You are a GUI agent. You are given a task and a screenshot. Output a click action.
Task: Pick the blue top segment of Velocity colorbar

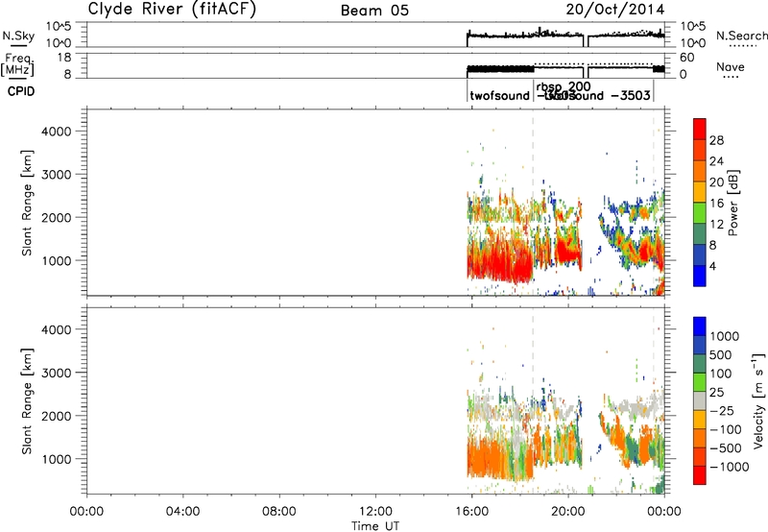[x=700, y=326]
